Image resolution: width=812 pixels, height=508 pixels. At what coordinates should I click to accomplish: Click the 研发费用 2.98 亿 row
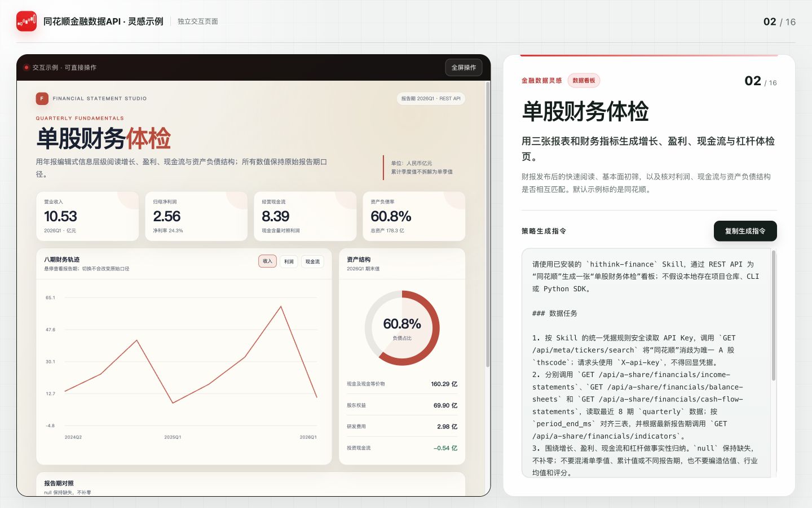pos(402,427)
